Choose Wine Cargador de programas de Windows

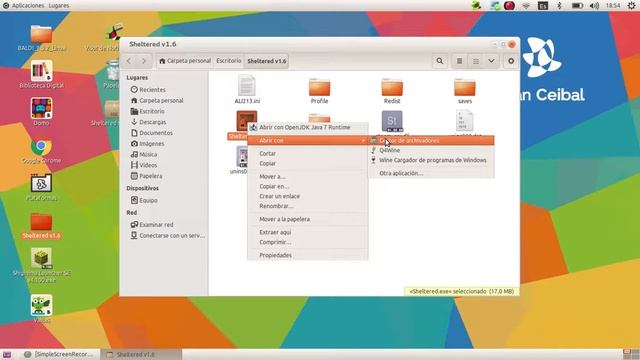[x=431, y=160]
